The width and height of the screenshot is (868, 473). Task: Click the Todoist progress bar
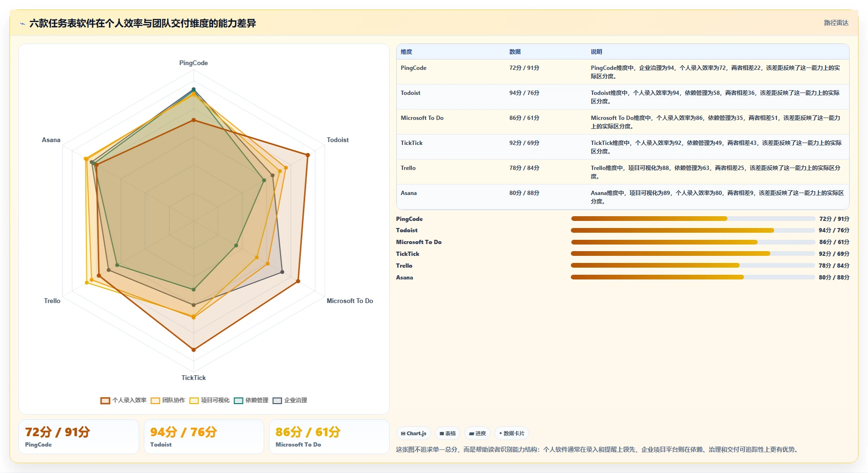pos(693,230)
